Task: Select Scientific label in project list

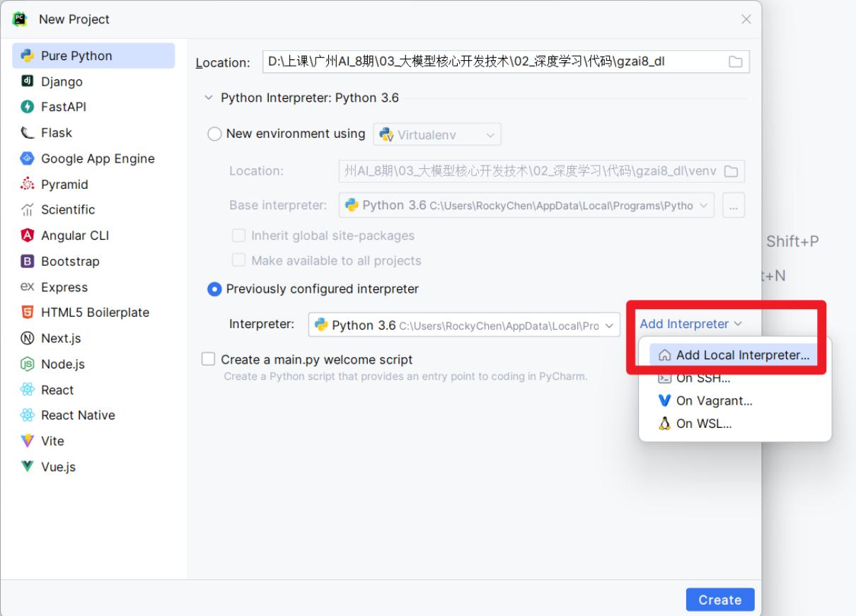Action: [x=68, y=210]
